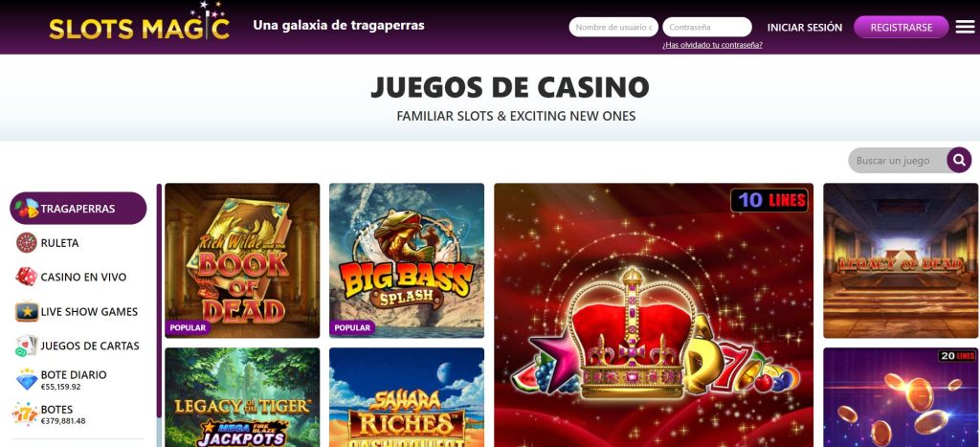Open Live Show Games star icon
The image size is (980, 447).
pyautogui.click(x=26, y=311)
